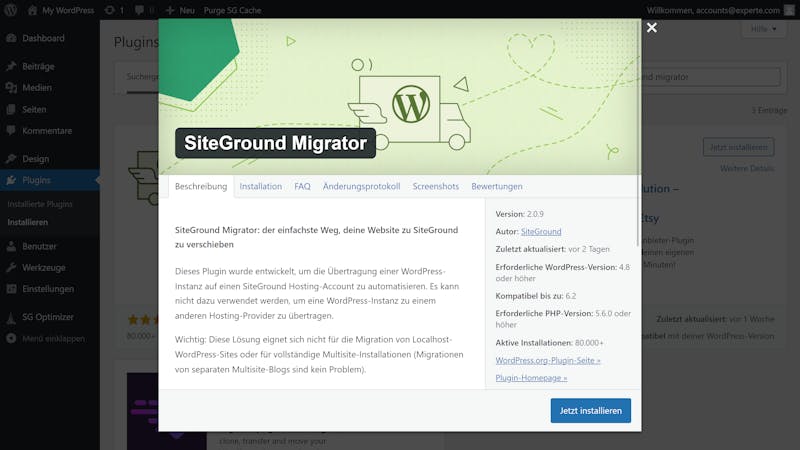
Task: Open the My WordPress home icon
Action: click(32, 10)
